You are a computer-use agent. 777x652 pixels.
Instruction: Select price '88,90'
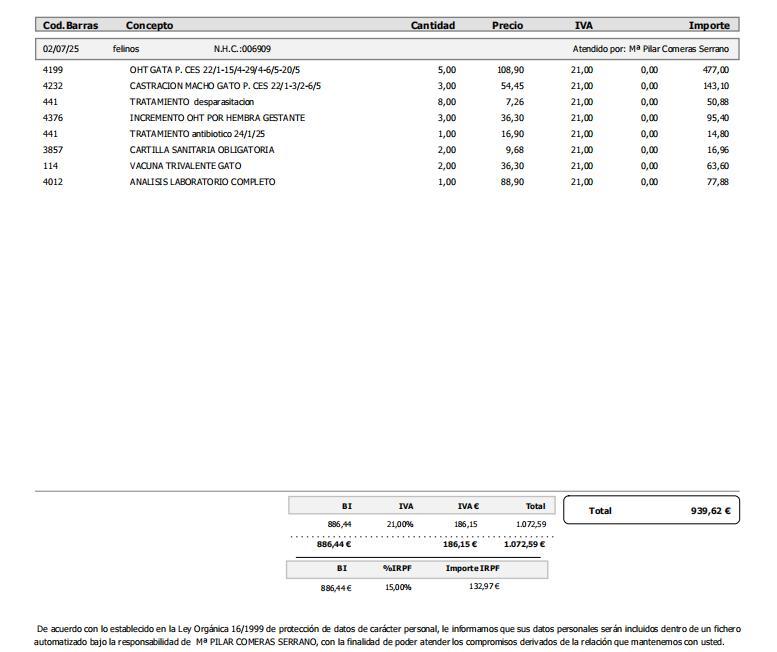point(512,182)
